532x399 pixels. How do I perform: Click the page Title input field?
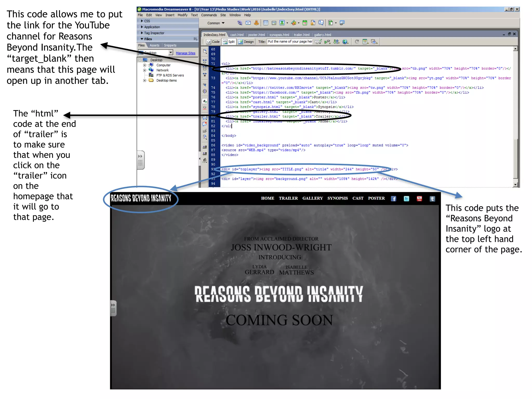pyautogui.click(x=290, y=42)
